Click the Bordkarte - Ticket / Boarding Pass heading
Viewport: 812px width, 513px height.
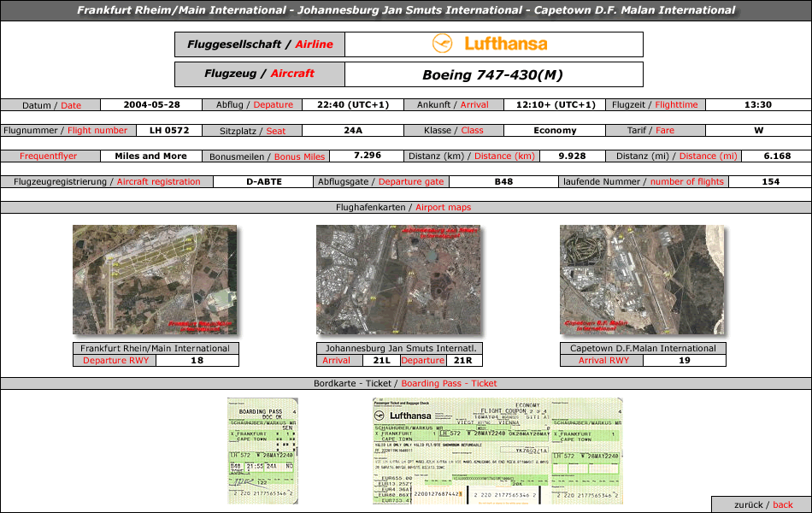[x=405, y=383]
